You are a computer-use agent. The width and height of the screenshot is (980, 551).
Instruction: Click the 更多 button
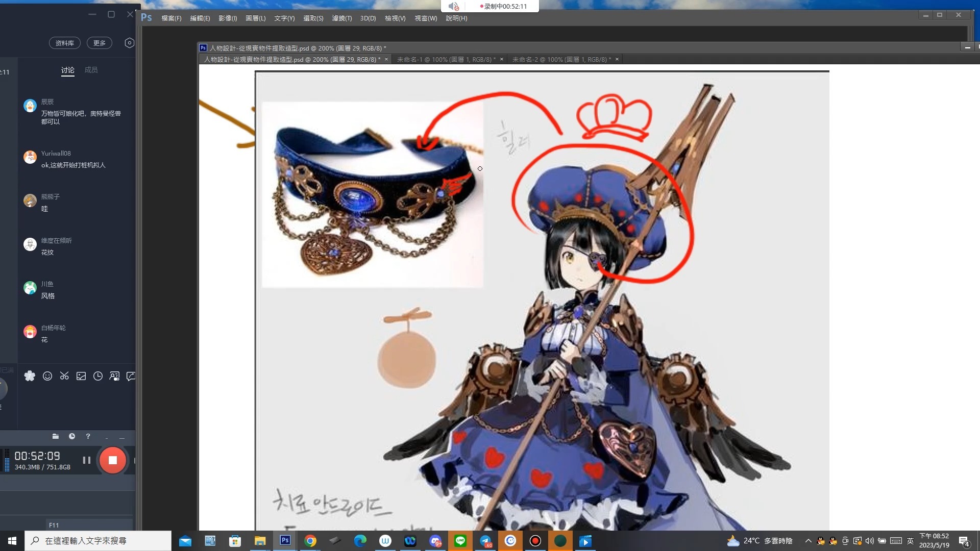point(100,43)
